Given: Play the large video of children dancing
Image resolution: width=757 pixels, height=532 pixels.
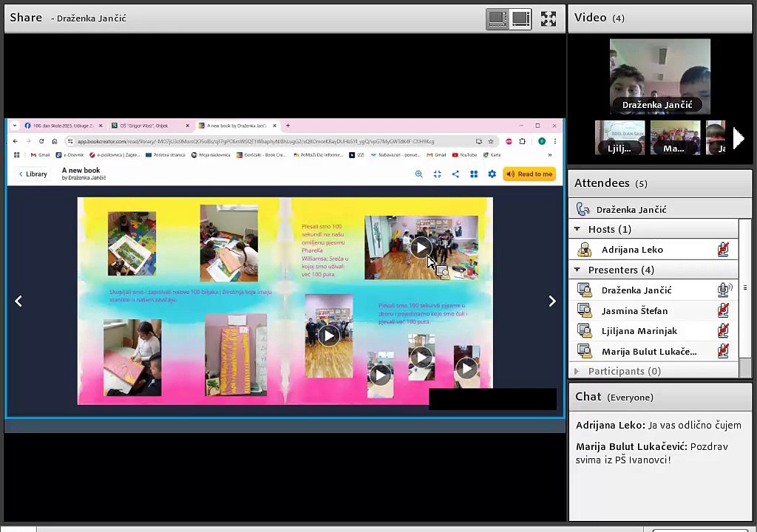Looking at the screenshot, I should point(421,248).
